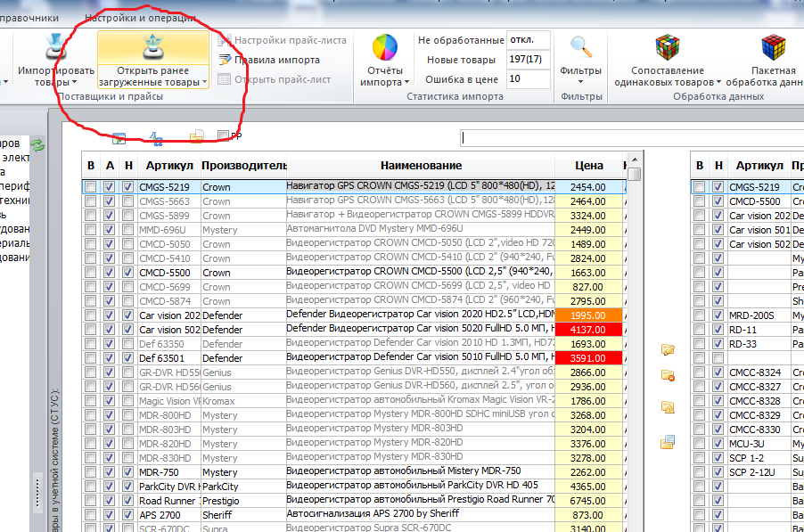Toggle column А checkbox for CMGS-5663
Screen dimensions: 804x532
click(x=110, y=201)
